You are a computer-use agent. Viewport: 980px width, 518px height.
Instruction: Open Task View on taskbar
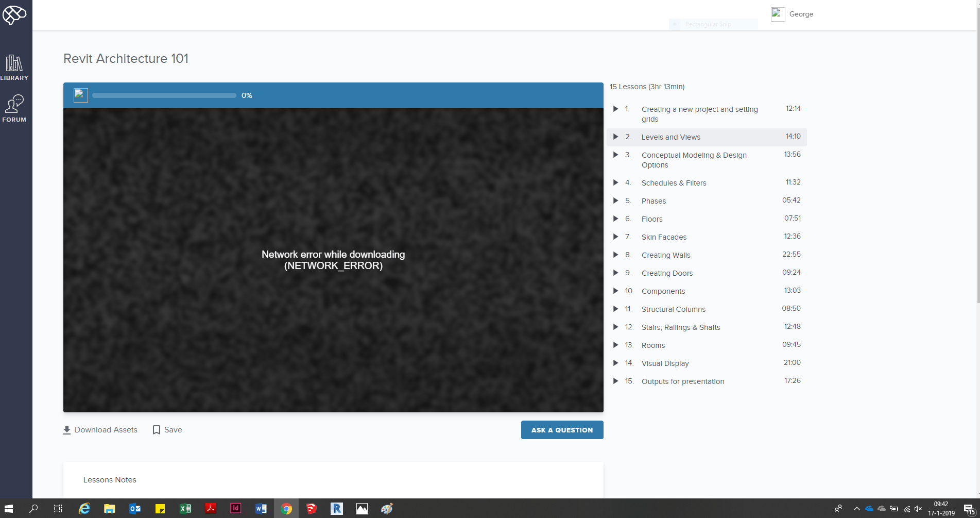(x=58, y=509)
